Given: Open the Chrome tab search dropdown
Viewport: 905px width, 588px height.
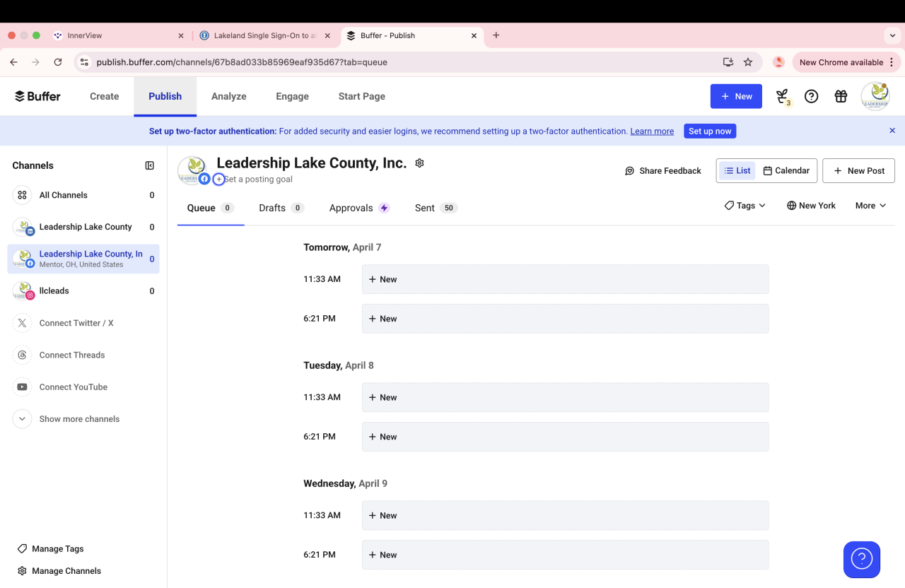Looking at the screenshot, I should [893, 35].
